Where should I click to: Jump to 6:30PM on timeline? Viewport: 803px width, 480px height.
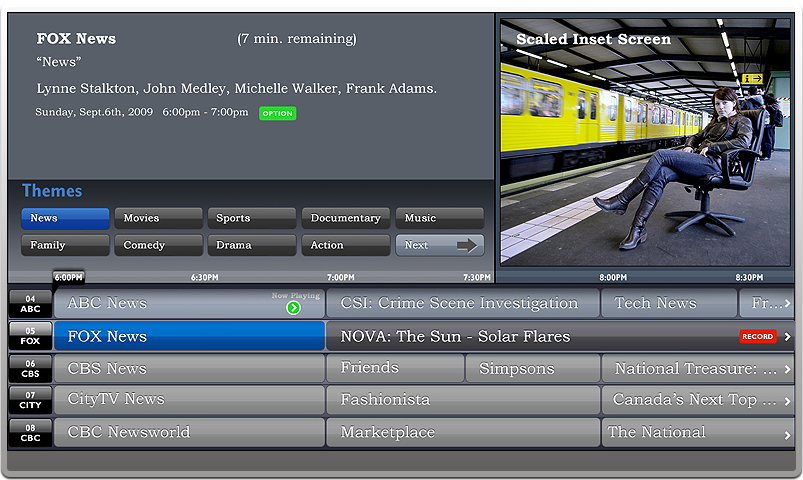(205, 277)
